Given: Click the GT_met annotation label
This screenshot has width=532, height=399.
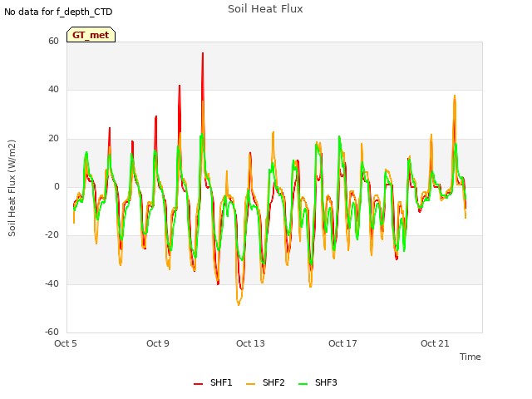Looking at the screenshot, I should click(91, 35).
